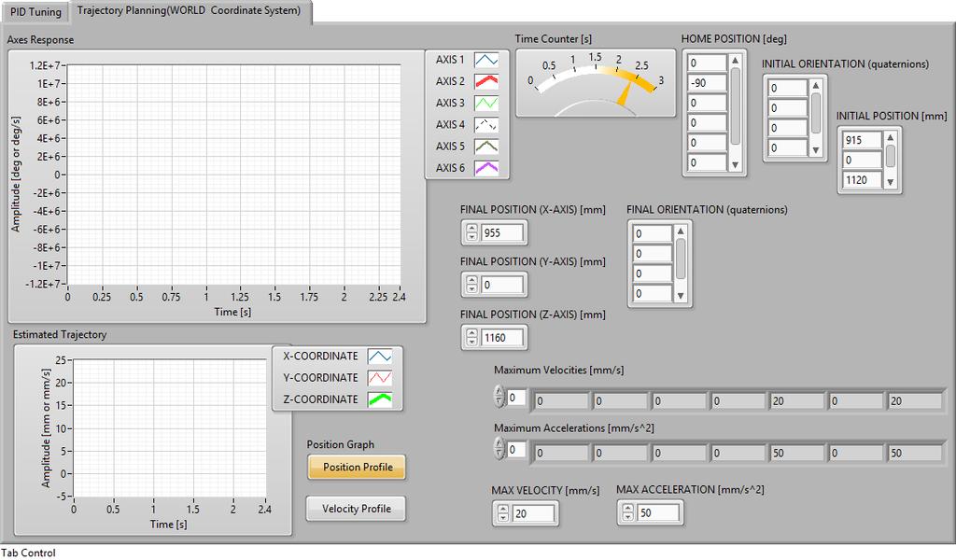Click the AXIS 5 plot legend icon
Image resolution: width=956 pixels, height=560 pixels.
tap(485, 147)
